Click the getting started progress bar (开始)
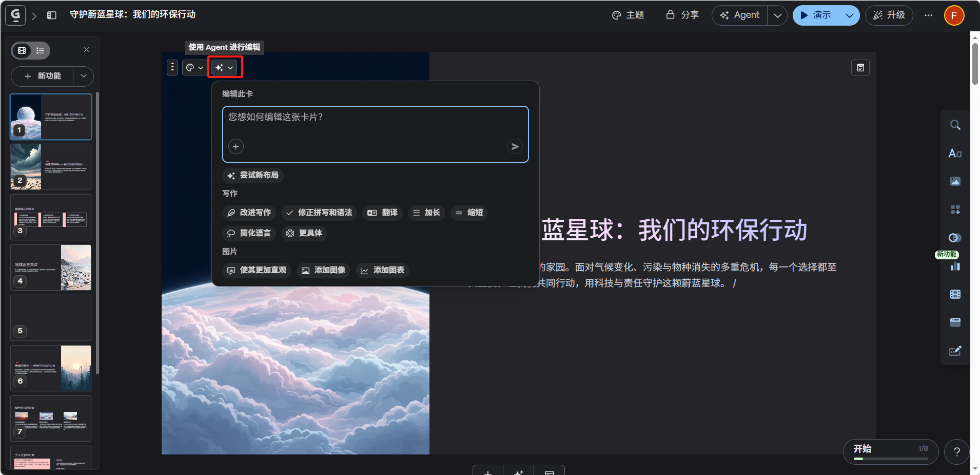 pyautogui.click(x=890, y=452)
